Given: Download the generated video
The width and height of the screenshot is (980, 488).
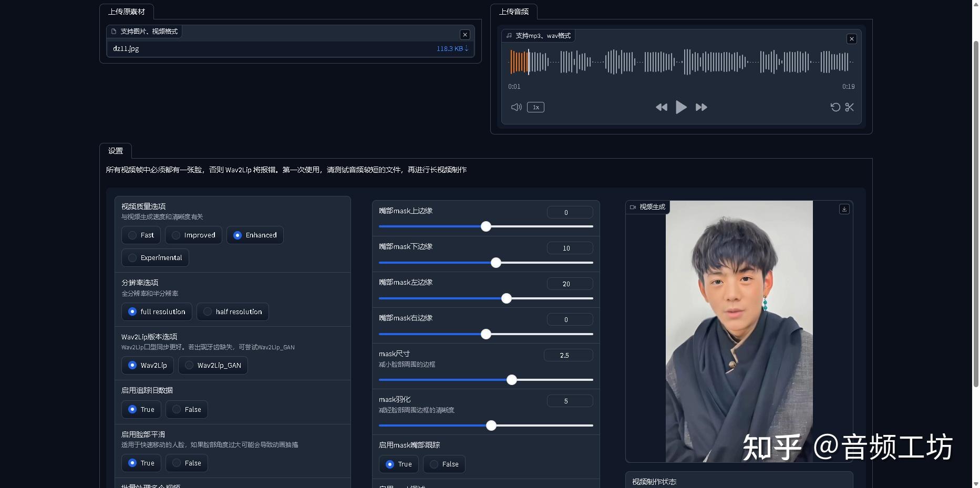Looking at the screenshot, I should 844,209.
